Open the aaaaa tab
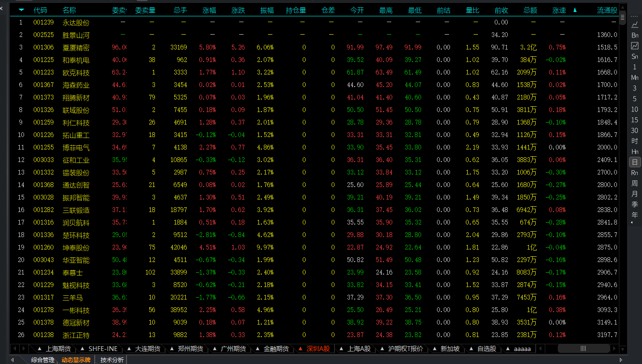Image resolution: width=642 pixels, height=364 pixels. (x=522, y=349)
